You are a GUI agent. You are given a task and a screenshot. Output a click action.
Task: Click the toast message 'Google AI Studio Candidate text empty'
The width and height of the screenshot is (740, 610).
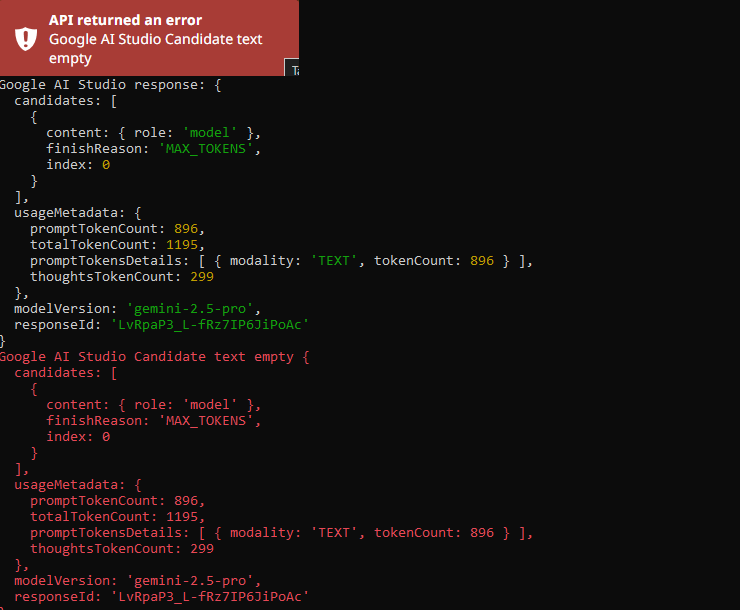coord(155,49)
